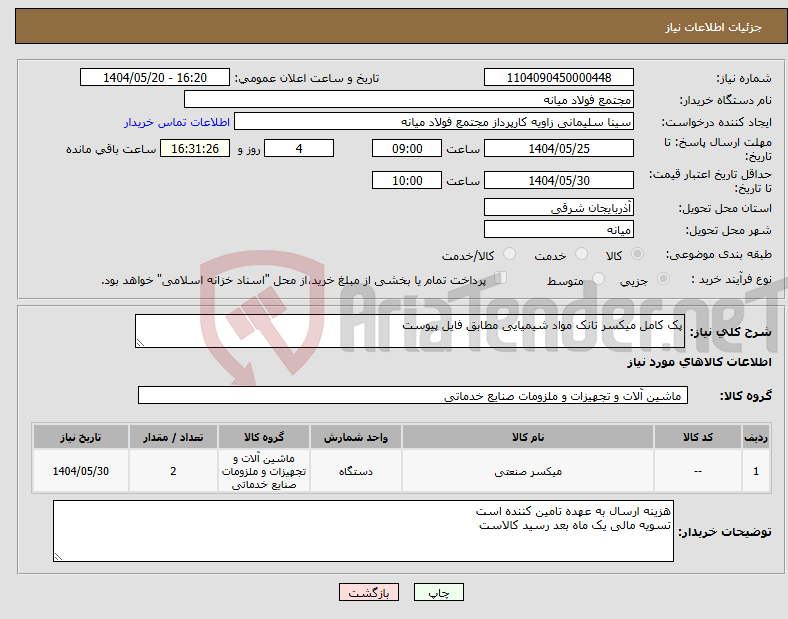
Task: Click the remaining time field 16:31:26
Action: (195, 148)
